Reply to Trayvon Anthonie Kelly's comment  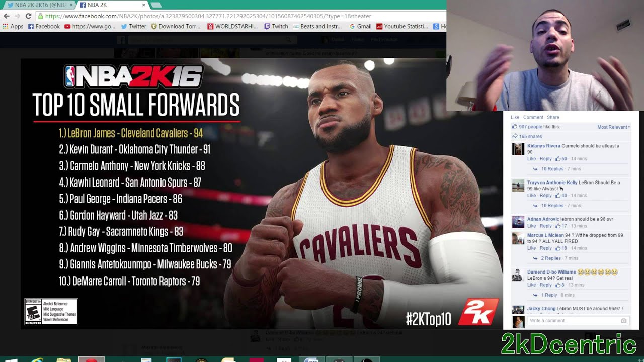(546, 196)
